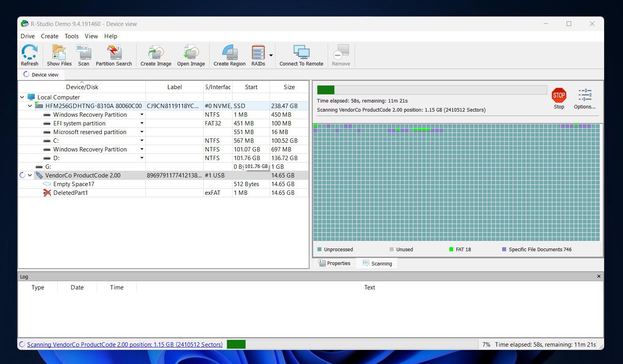Click the Create Image icon
The width and height of the screenshot is (623, 364).
click(x=156, y=52)
